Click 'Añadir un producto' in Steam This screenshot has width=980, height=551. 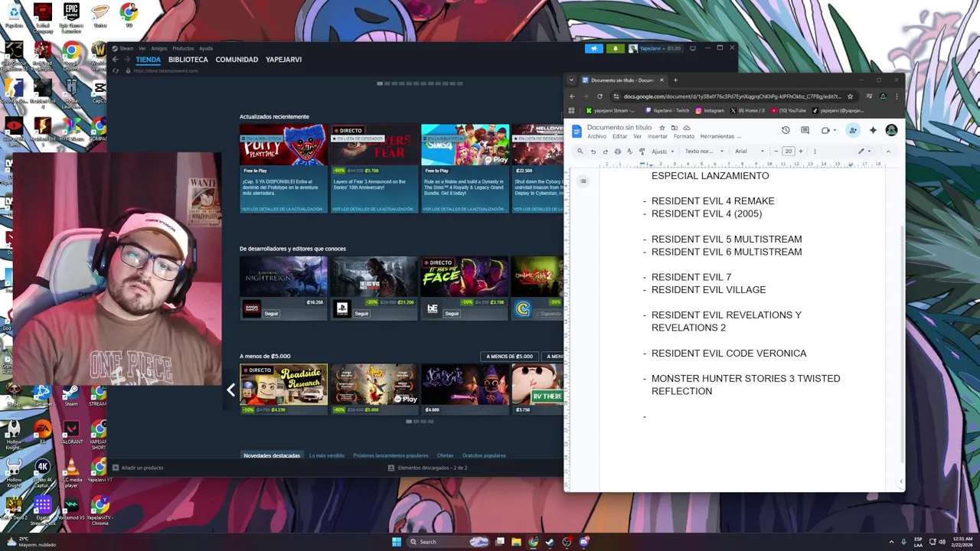[x=138, y=468]
